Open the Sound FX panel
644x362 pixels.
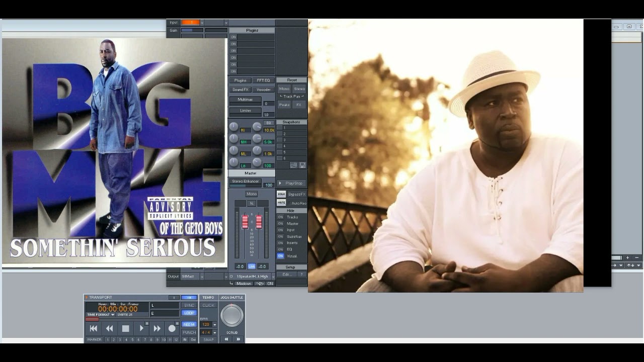240,89
